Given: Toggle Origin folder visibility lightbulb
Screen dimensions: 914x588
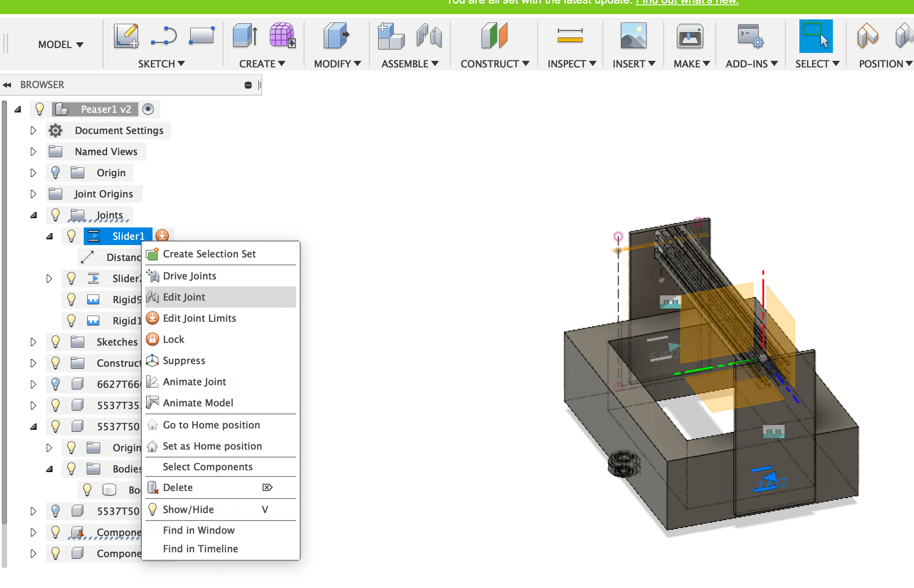Looking at the screenshot, I should (x=56, y=173).
